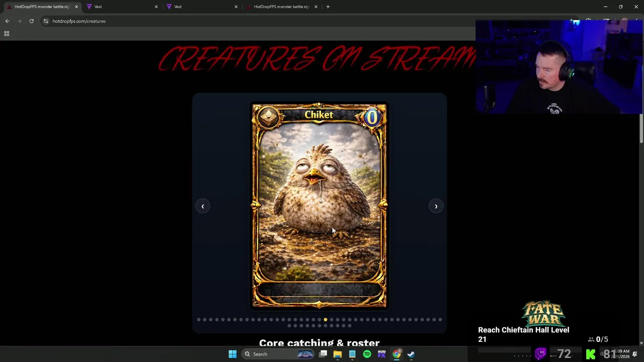
Task: Open the Windows Start menu
Action: (x=232, y=354)
